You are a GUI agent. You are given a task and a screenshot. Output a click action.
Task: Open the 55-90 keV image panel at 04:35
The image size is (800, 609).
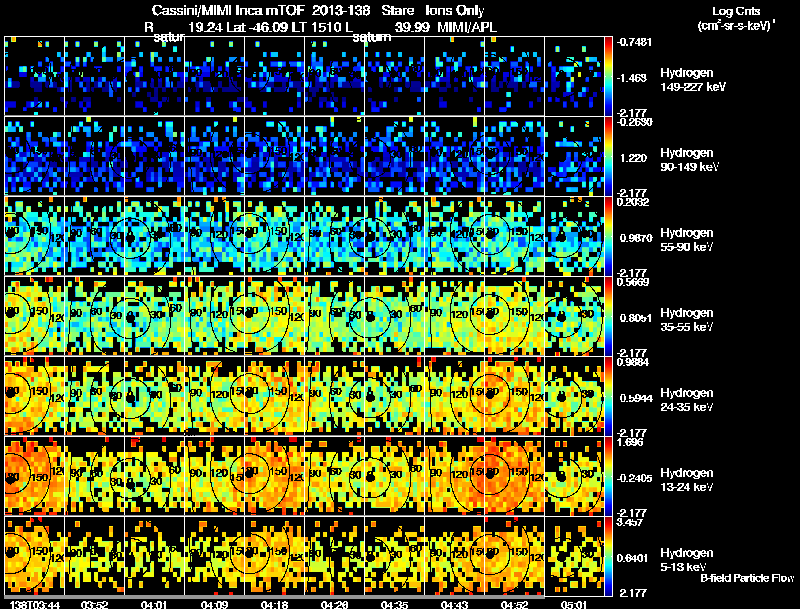click(x=394, y=236)
